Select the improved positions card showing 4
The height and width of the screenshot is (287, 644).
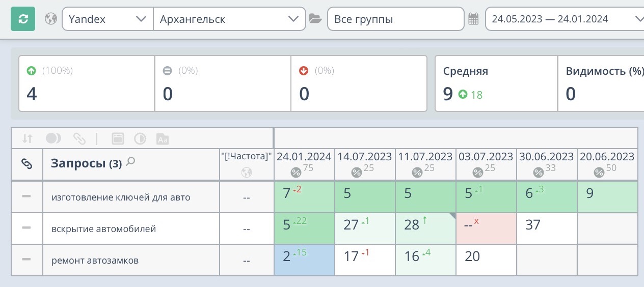pos(87,83)
